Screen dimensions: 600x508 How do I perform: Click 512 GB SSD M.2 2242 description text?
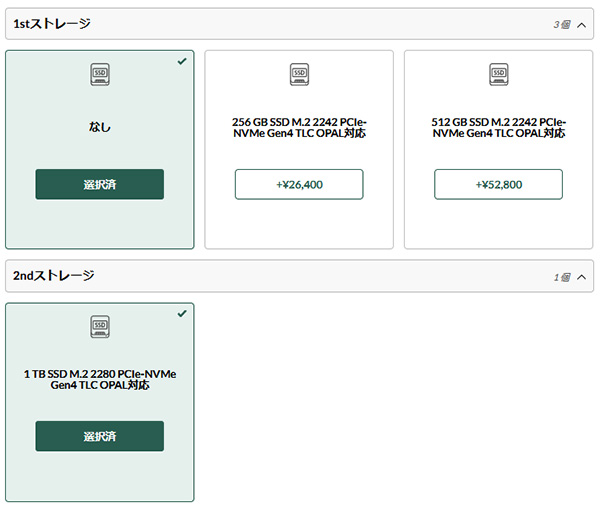499,127
